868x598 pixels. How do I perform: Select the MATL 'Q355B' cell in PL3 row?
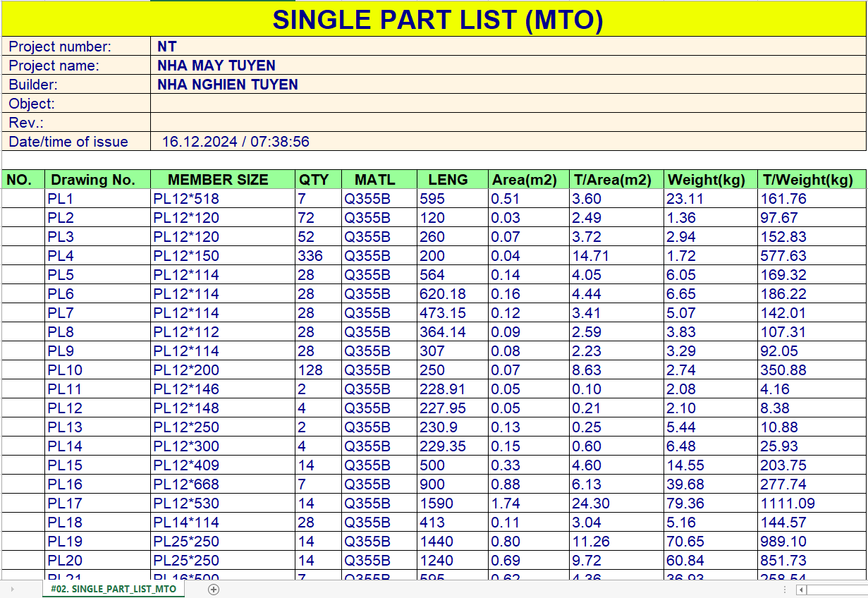click(x=379, y=237)
